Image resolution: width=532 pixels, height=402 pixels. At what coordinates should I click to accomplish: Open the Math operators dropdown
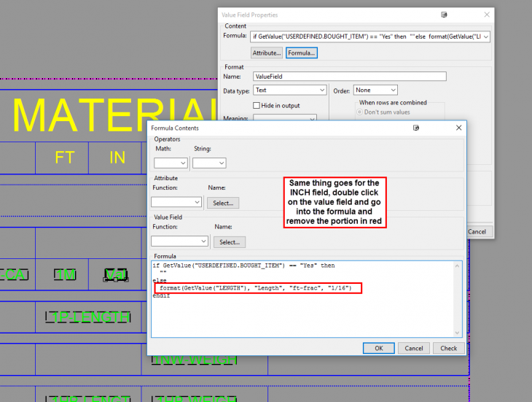pos(171,163)
